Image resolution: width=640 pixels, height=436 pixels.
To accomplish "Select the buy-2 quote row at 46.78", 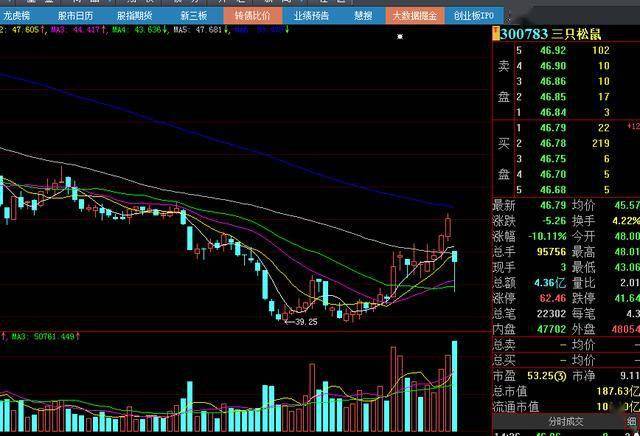I will click(565, 143).
